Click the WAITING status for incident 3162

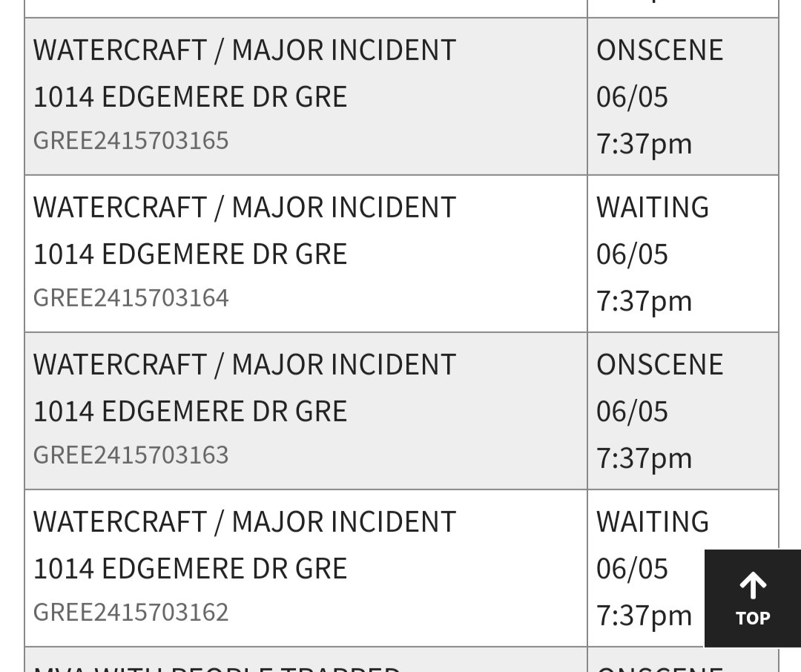click(653, 522)
